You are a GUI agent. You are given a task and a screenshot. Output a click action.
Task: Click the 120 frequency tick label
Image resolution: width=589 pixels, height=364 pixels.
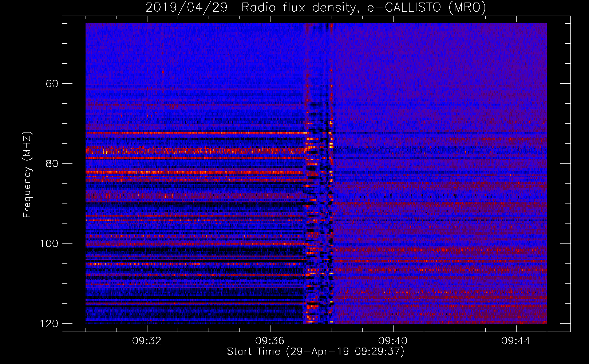(49, 323)
